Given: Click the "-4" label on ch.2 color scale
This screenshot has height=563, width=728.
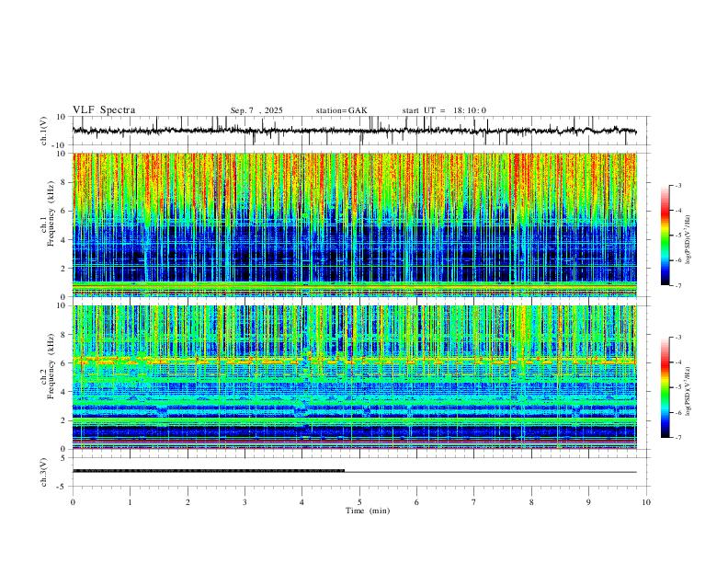Looking at the screenshot, I should 678,362.
